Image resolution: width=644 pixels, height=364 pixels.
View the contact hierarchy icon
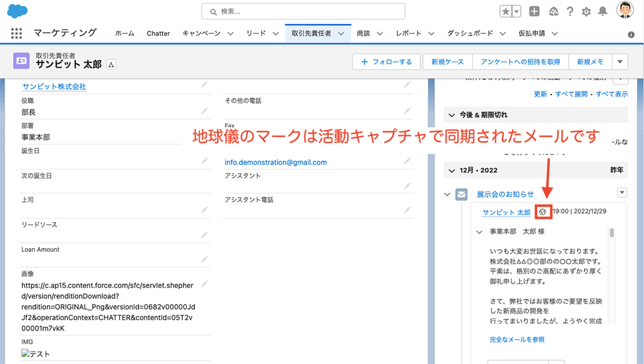(x=111, y=64)
